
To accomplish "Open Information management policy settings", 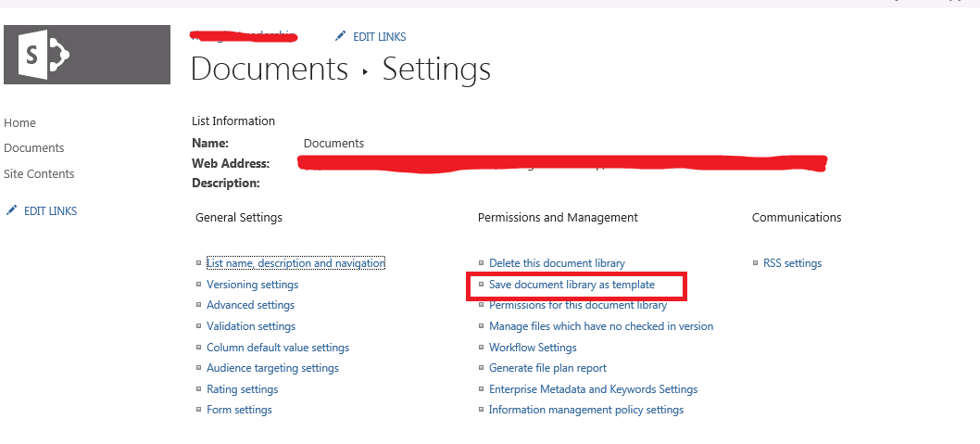I will point(585,410).
